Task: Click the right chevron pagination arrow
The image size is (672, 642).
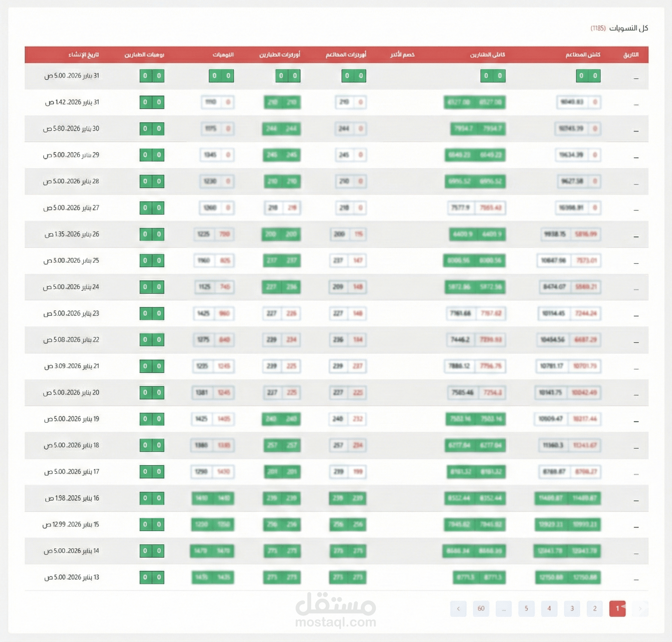Action: 640,609
